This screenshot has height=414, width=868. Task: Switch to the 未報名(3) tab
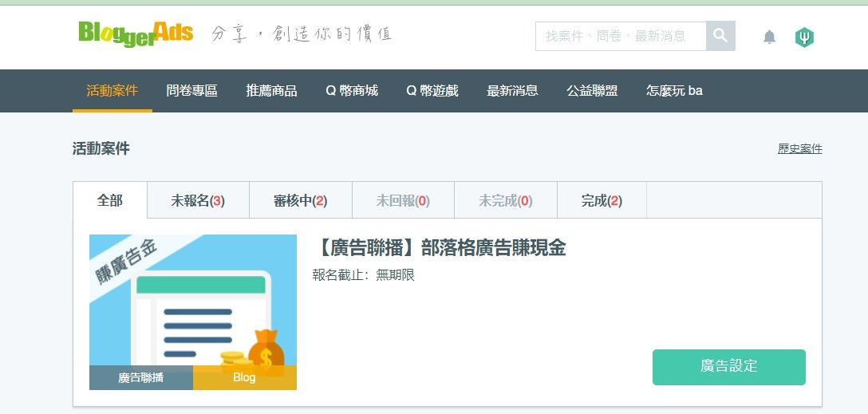coord(198,200)
